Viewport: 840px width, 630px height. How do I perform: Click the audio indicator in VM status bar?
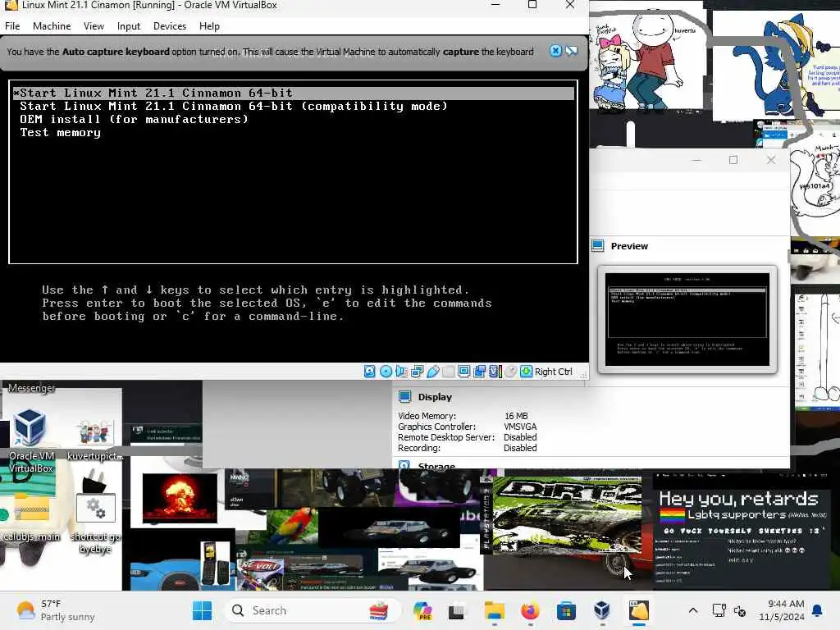tap(401, 372)
